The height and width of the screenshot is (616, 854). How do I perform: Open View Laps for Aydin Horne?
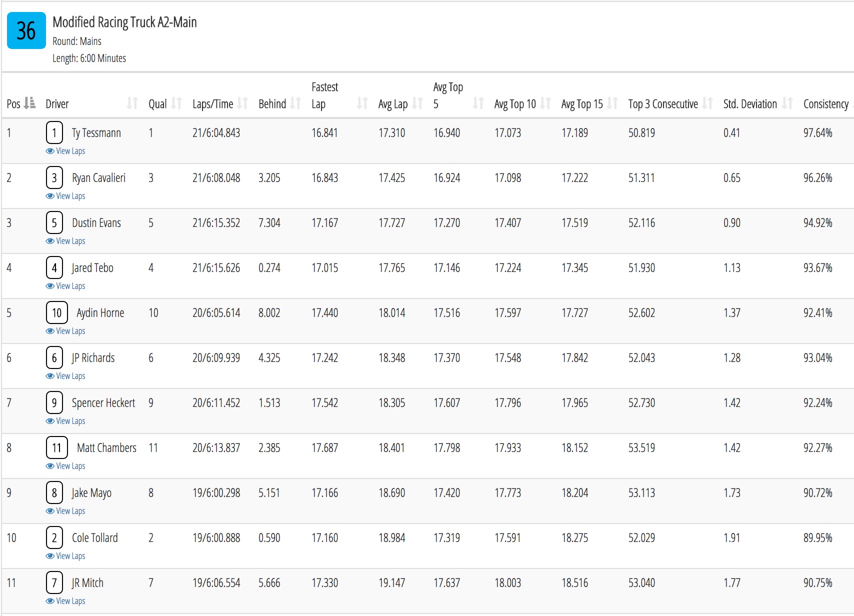point(65,331)
